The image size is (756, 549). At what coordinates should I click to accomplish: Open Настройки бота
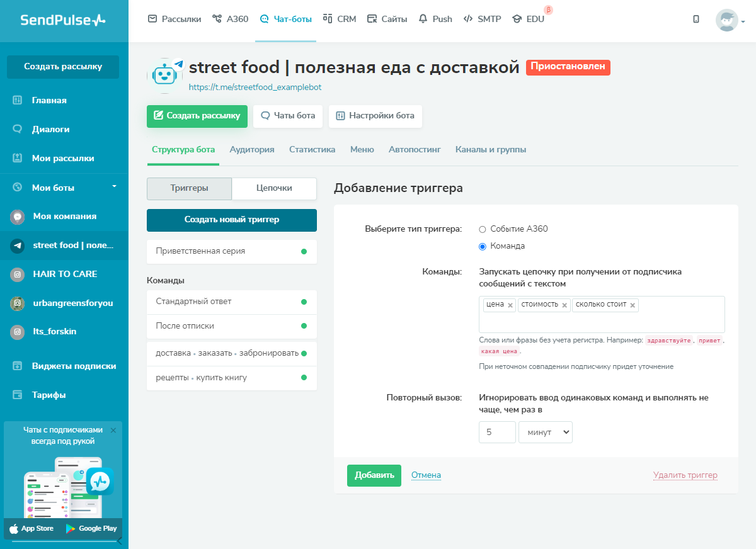pyautogui.click(x=375, y=116)
